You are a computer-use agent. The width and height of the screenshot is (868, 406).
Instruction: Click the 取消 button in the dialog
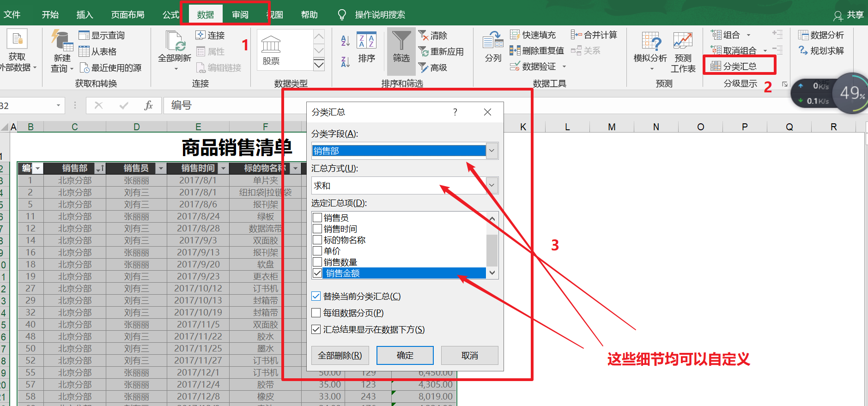click(x=469, y=355)
